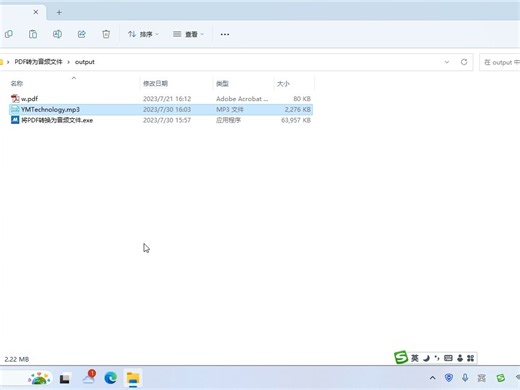520x390 pixels.
Task: Toggle the moon icon on IME bar
Action: pyautogui.click(x=426, y=358)
